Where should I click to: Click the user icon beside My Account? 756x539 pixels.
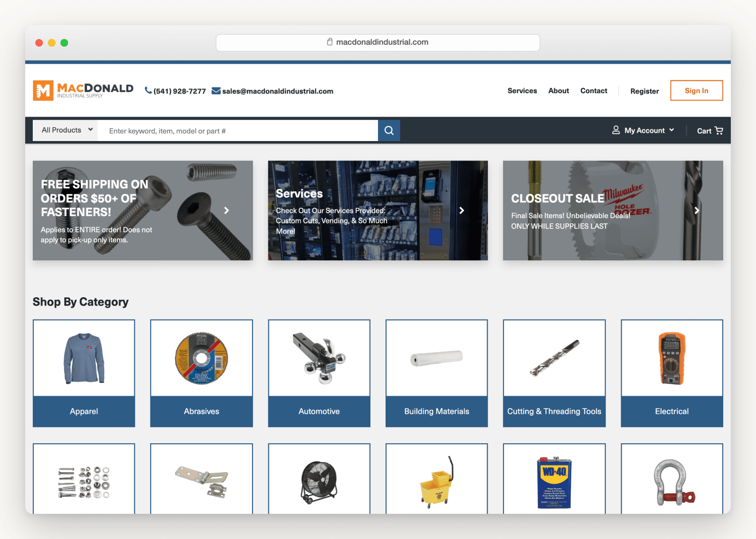(616, 130)
